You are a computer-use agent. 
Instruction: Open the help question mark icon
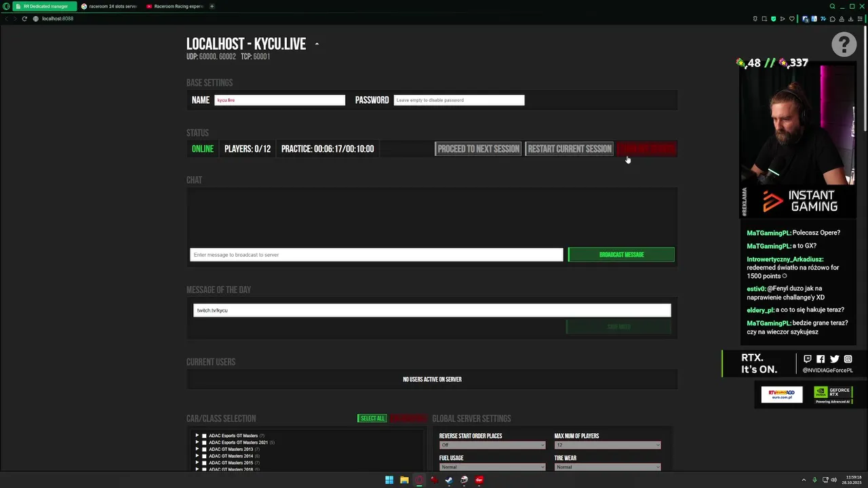844,45
